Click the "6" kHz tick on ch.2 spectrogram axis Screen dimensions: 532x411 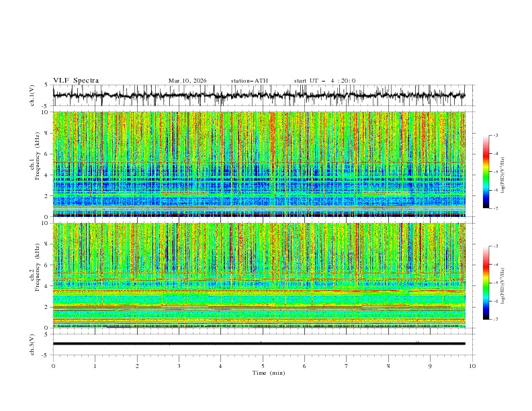click(x=48, y=265)
